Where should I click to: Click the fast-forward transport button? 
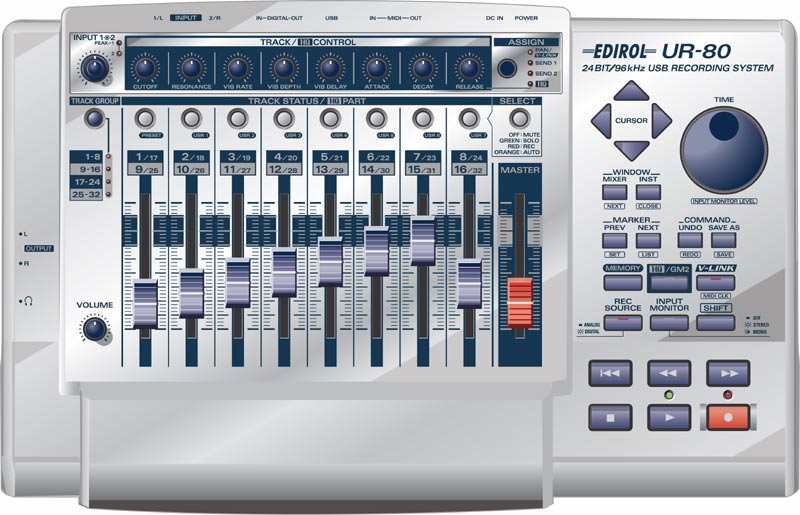(728, 374)
